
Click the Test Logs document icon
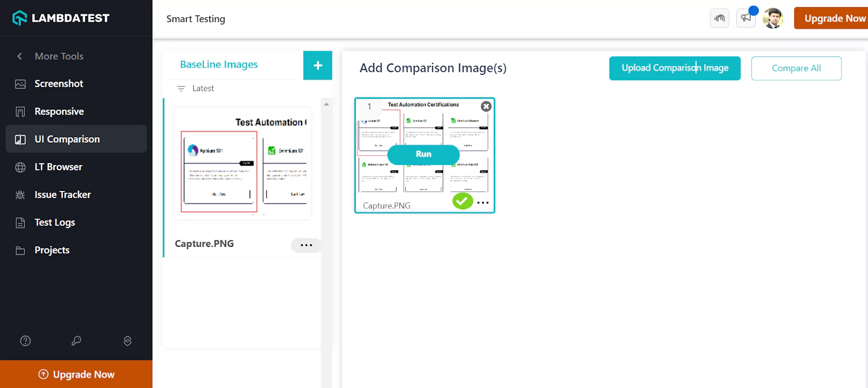[x=20, y=222]
